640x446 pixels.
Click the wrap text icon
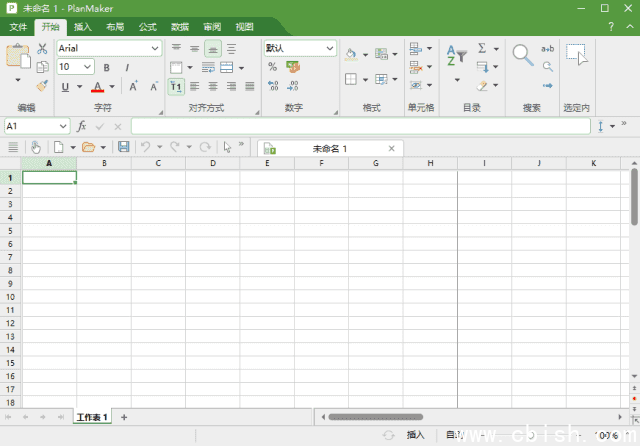pyautogui.click(x=208, y=67)
